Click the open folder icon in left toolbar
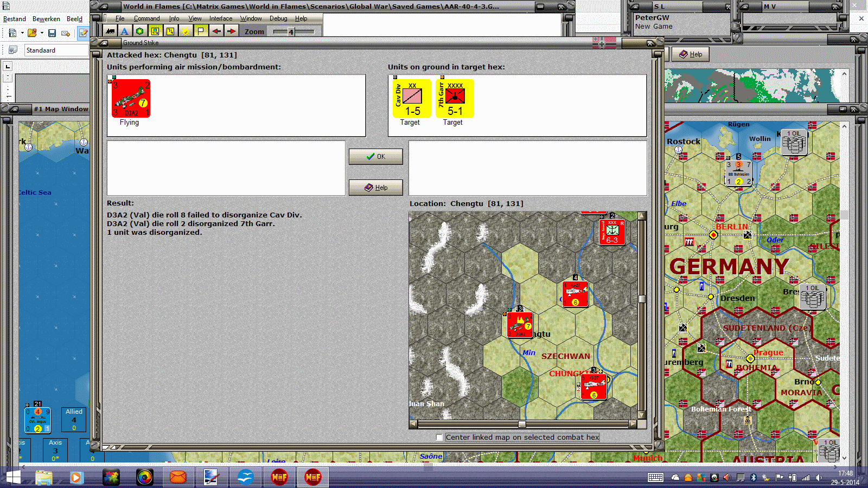Screen dimensions: 868x488 pyautogui.click(x=32, y=33)
